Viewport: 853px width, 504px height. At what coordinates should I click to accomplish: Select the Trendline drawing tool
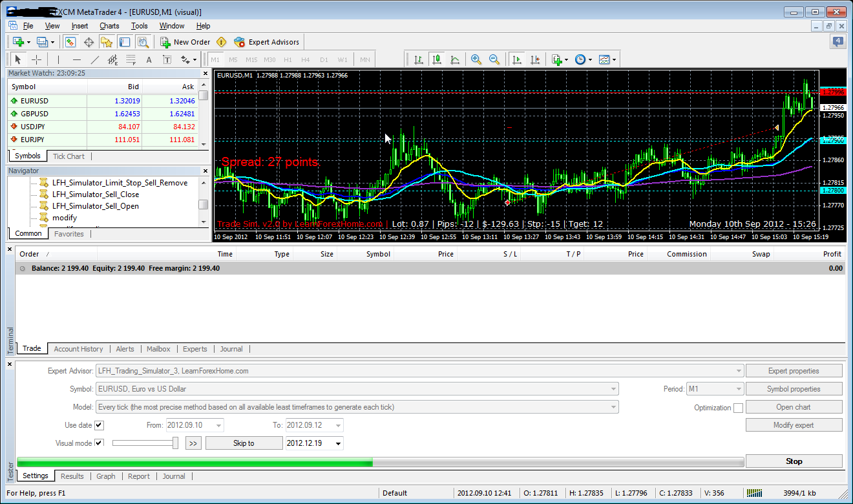tap(94, 60)
